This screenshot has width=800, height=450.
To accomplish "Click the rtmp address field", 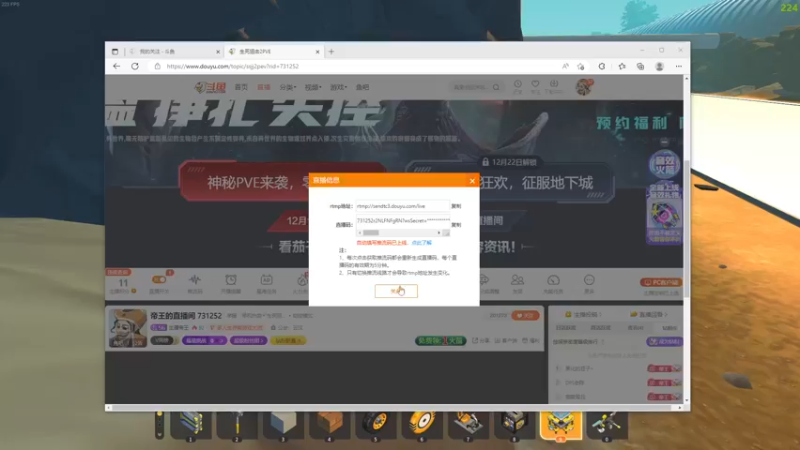I will pos(402,206).
